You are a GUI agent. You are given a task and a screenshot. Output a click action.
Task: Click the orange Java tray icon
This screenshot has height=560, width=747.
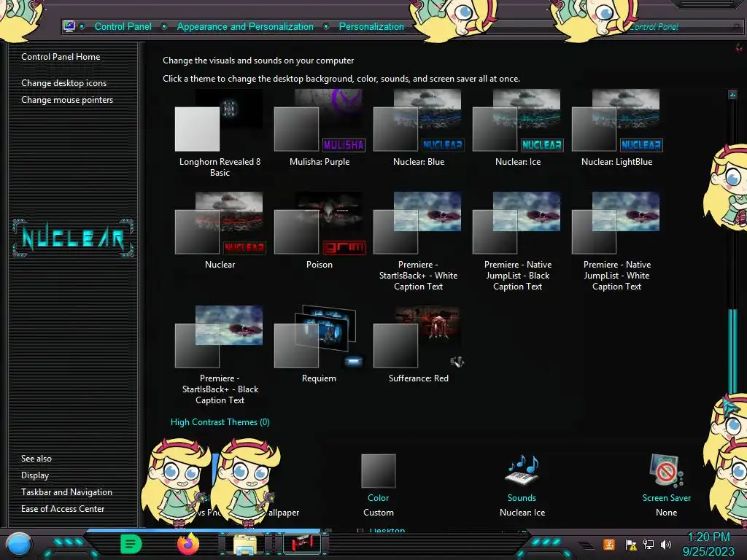click(x=609, y=544)
